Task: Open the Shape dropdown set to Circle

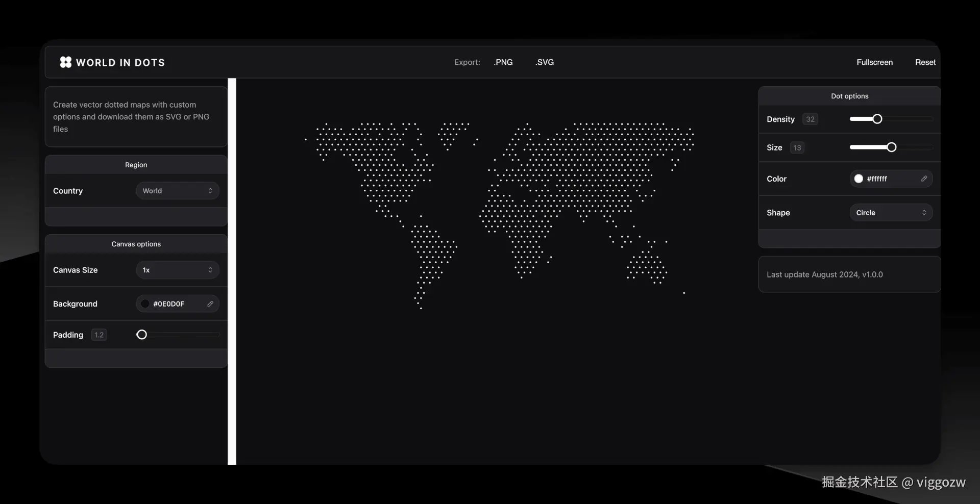Action: (891, 212)
